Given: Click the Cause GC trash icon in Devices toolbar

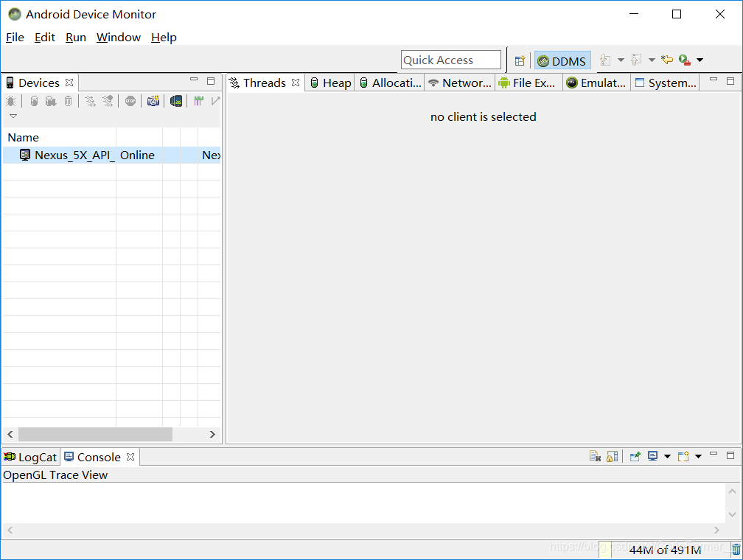Looking at the screenshot, I should (69, 101).
